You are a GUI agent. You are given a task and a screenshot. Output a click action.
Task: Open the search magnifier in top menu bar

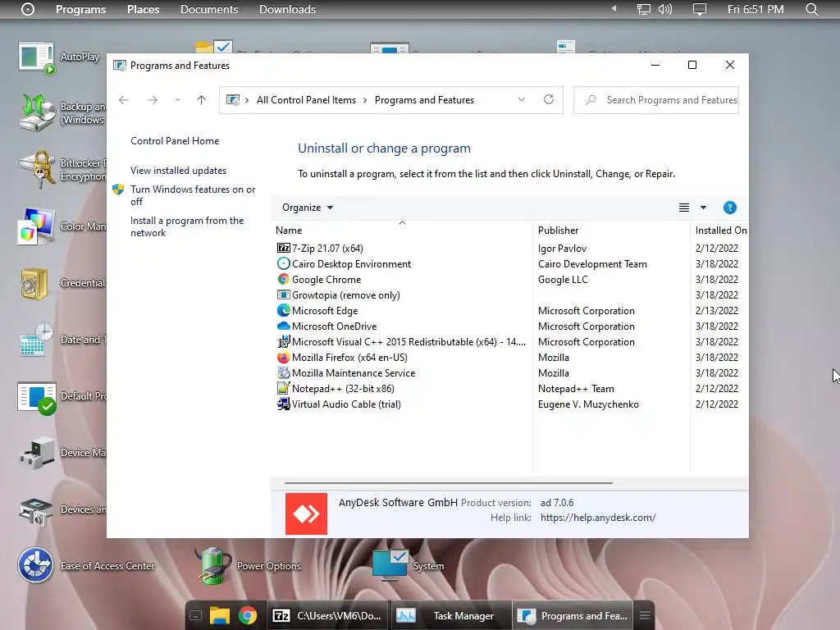tap(811, 9)
